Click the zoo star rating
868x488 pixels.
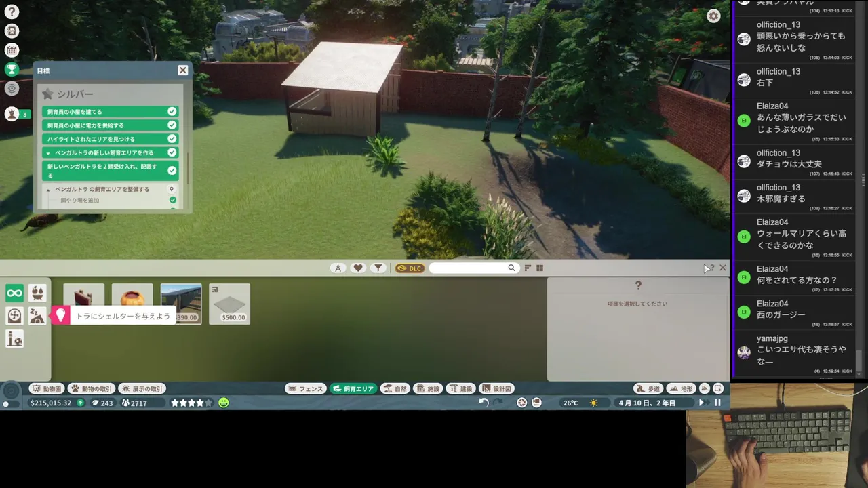[192, 403]
